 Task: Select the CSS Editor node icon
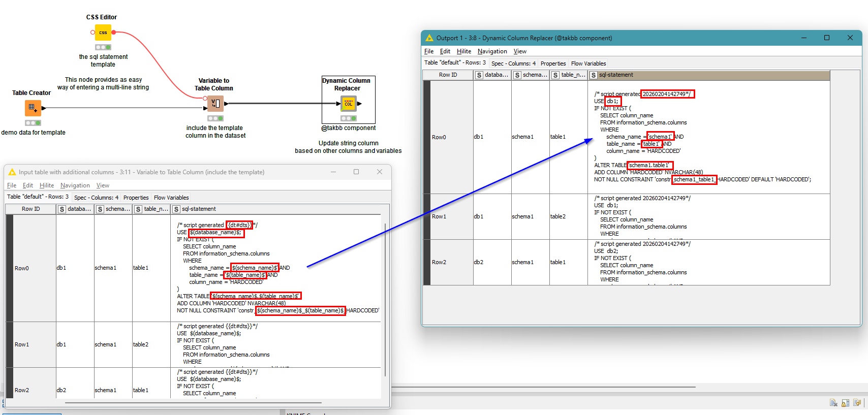click(103, 33)
